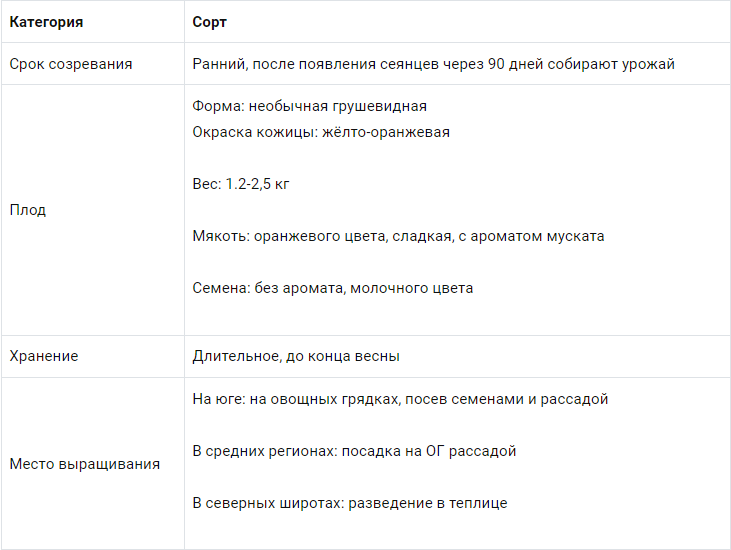Select the 'Место выращивания' category cell
The height and width of the screenshot is (550, 731).
coord(84,464)
